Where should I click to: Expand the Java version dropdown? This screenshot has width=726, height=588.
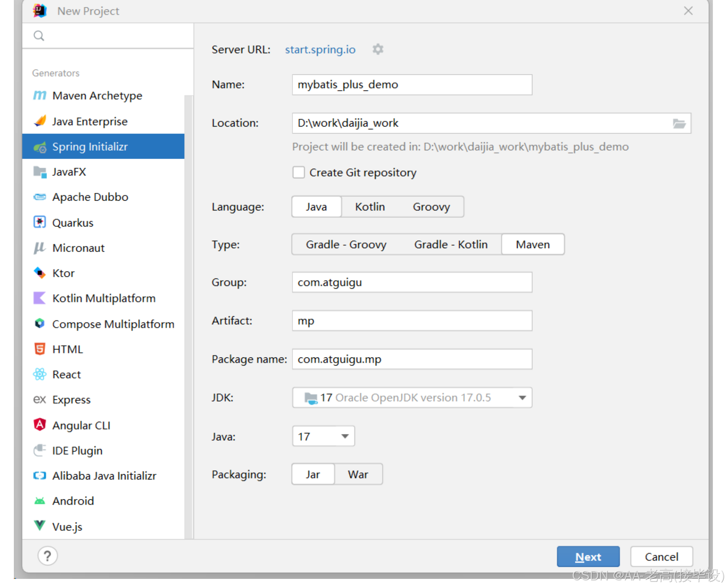[323, 436]
